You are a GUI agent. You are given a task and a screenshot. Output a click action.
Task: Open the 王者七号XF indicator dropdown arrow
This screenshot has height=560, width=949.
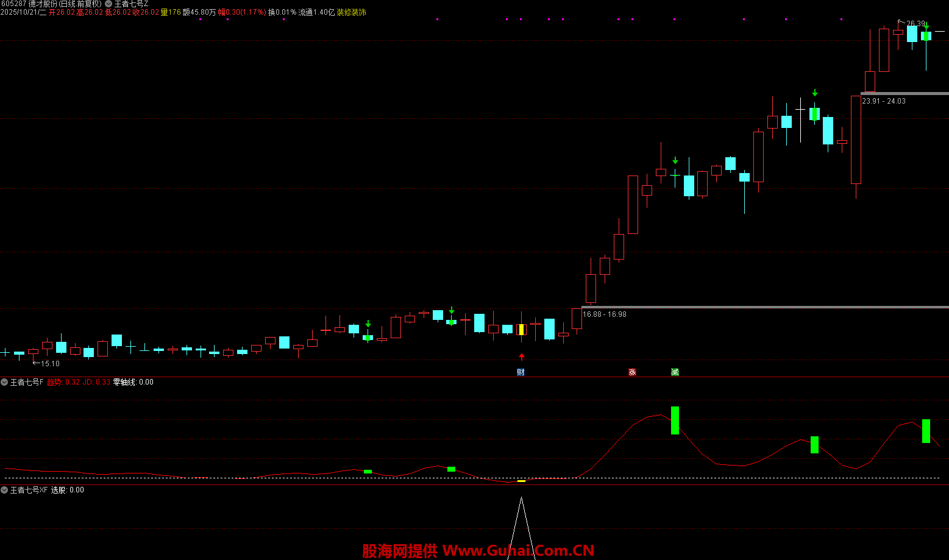tap(4, 490)
